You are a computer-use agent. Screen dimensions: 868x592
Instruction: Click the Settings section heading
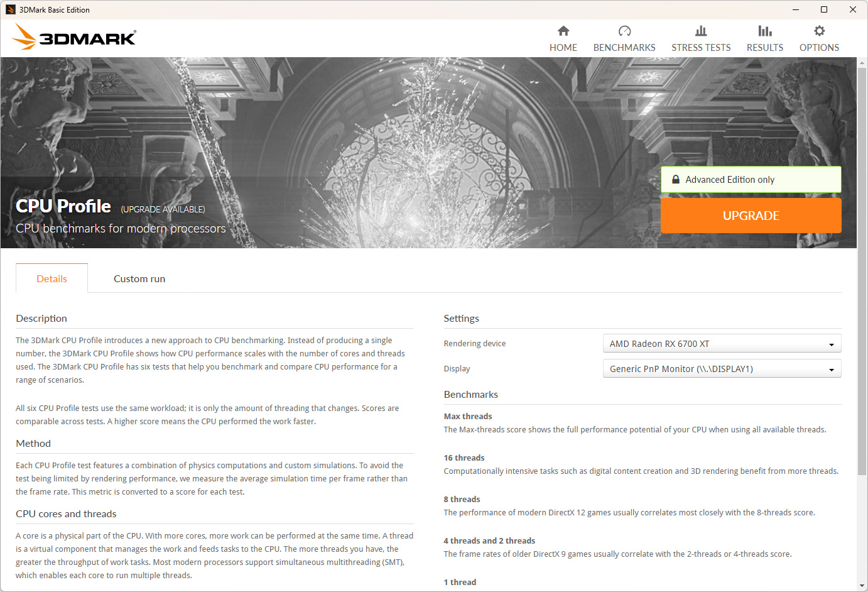[x=461, y=319]
